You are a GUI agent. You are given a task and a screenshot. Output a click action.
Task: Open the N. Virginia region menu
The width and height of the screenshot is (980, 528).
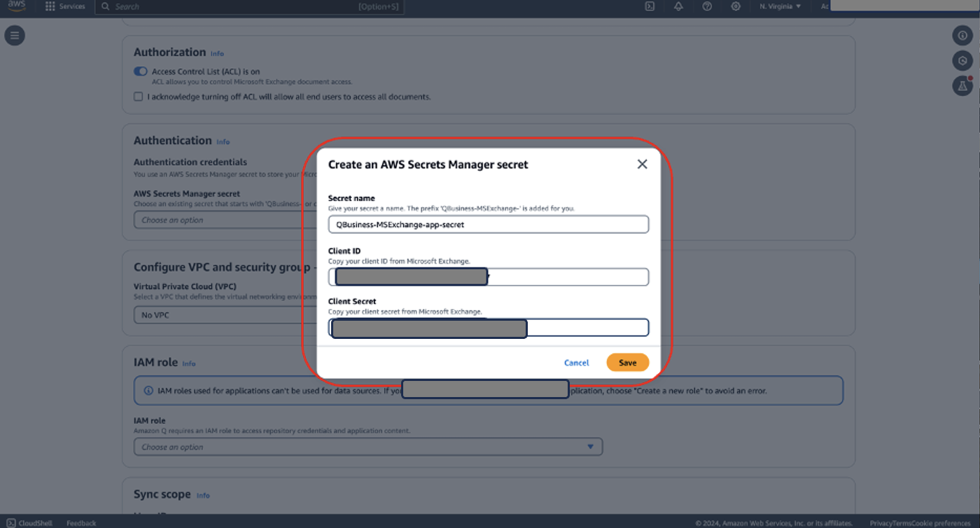(779, 7)
